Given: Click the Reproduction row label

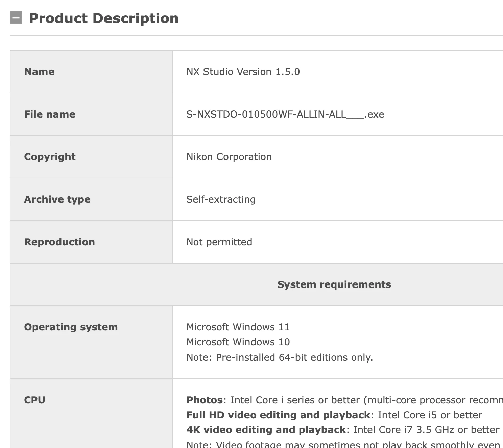Looking at the screenshot, I should pos(59,242).
